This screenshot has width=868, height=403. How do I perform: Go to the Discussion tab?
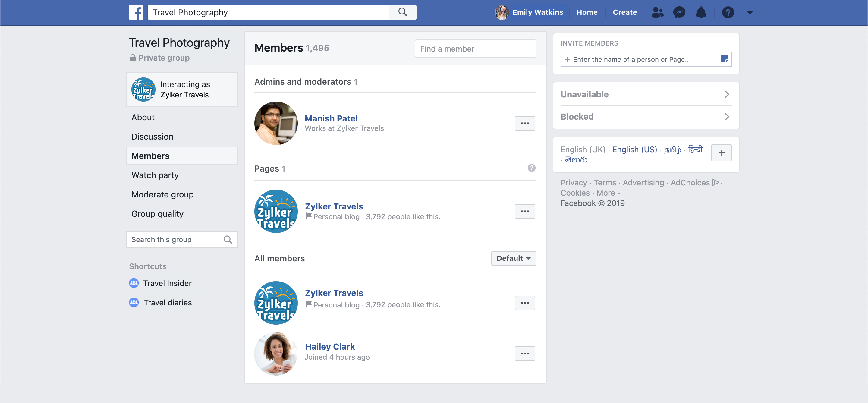[x=152, y=137]
